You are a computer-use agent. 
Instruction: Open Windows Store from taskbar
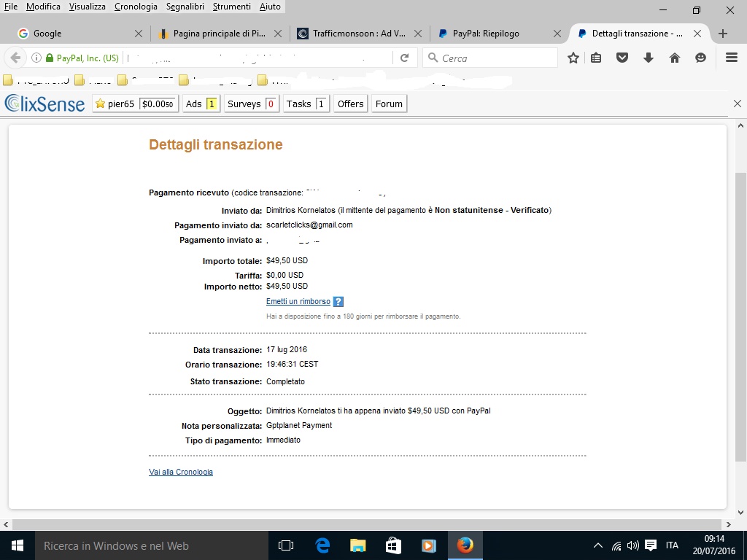tap(393, 545)
